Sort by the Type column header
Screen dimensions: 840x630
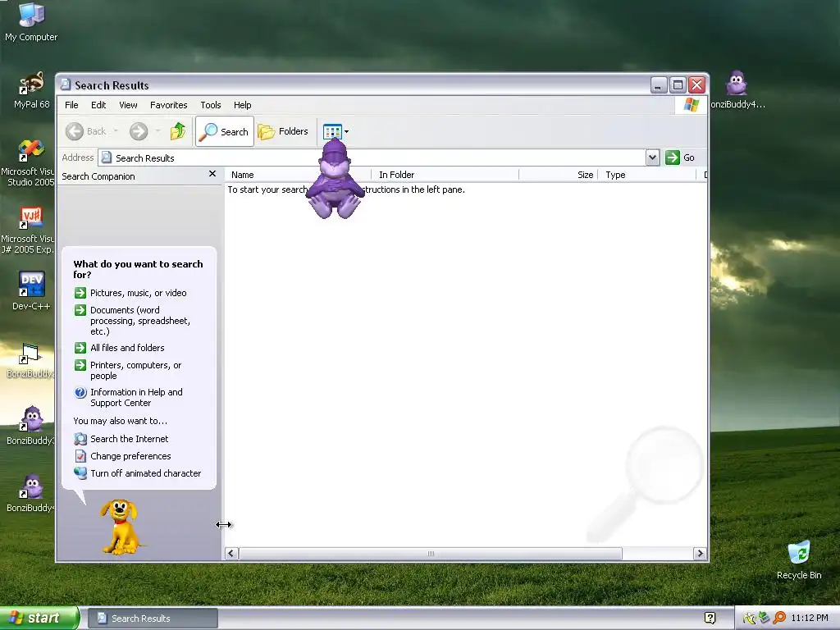point(648,175)
